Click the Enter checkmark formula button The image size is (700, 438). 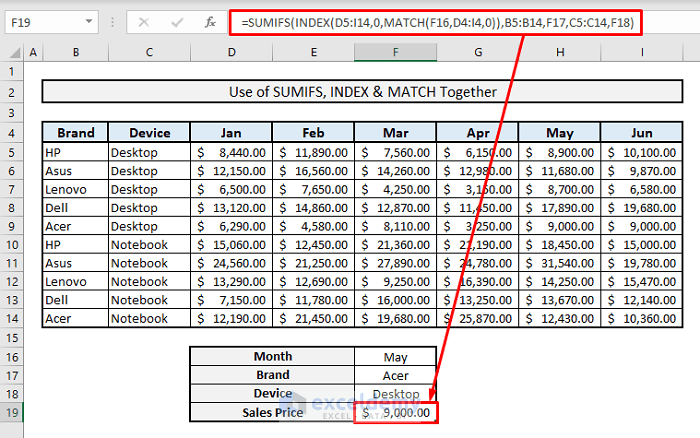(177, 22)
